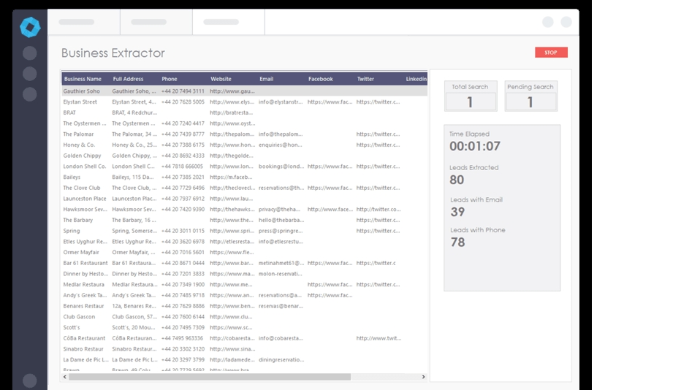Select the Ormer Mayfair business name

(x=81, y=252)
